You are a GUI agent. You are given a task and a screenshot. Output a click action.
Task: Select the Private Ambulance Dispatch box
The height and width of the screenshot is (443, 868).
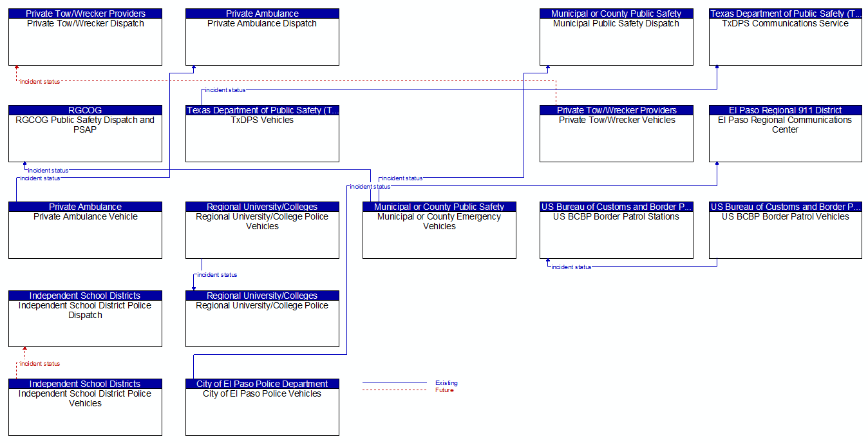pyautogui.click(x=262, y=37)
